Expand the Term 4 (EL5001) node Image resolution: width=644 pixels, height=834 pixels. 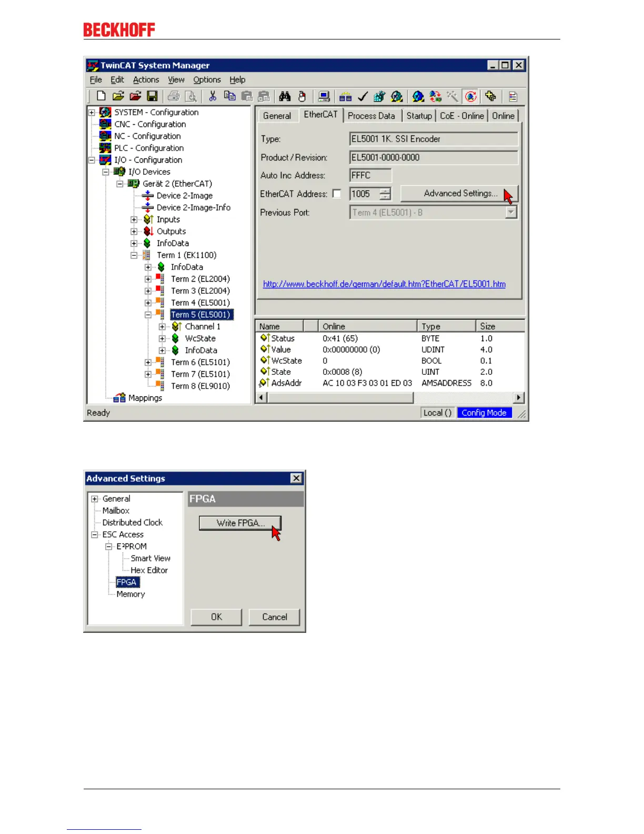[148, 302]
